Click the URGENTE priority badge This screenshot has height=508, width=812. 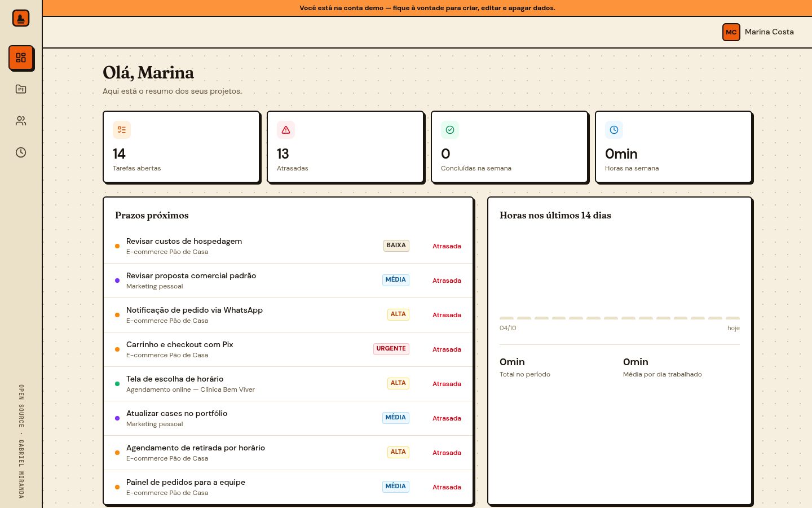391,349
